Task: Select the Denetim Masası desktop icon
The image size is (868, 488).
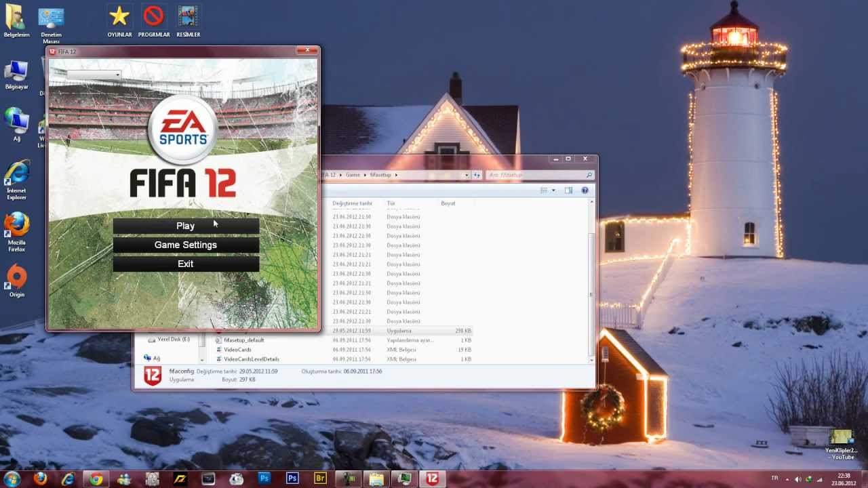Action: click(51, 26)
